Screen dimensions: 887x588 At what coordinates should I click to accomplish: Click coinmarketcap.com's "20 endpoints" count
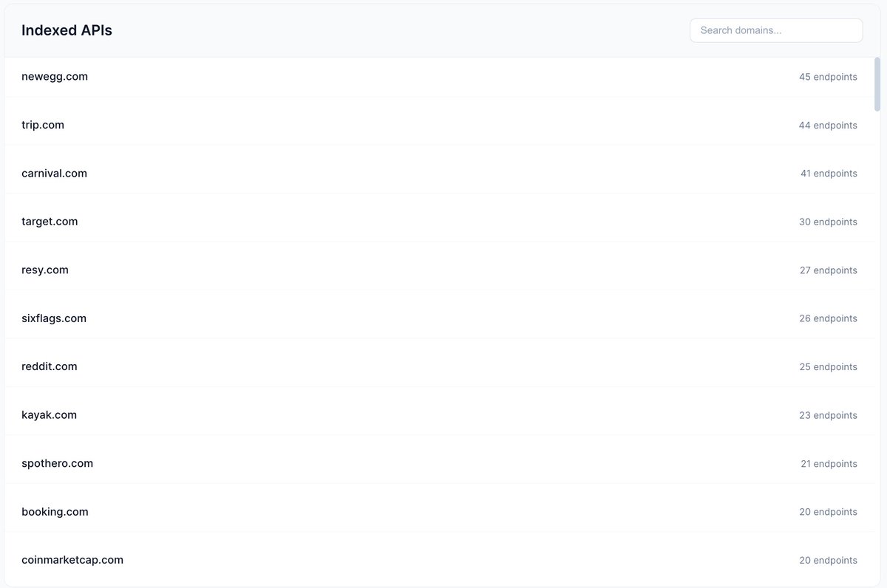828,561
